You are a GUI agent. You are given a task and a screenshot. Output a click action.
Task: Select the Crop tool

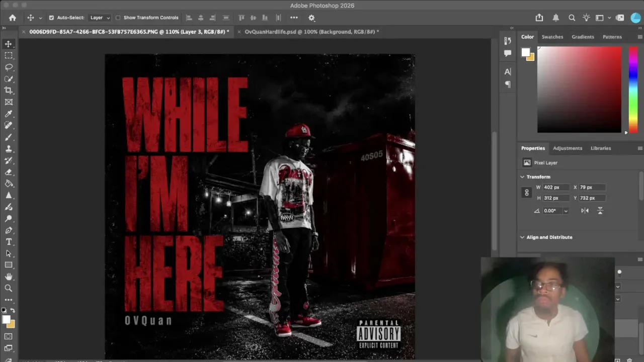pyautogui.click(x=9, y=90)
